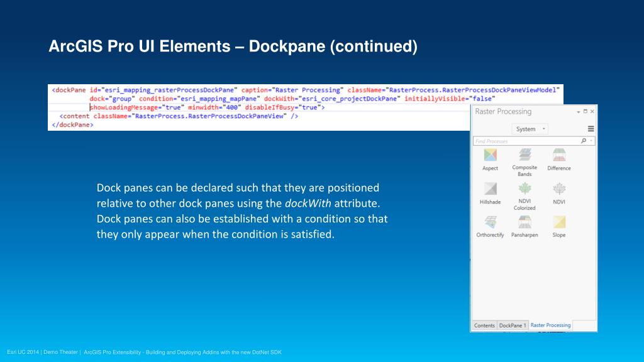
Task: Click the italic dockWith word in description
Action: tap(308, 203)
